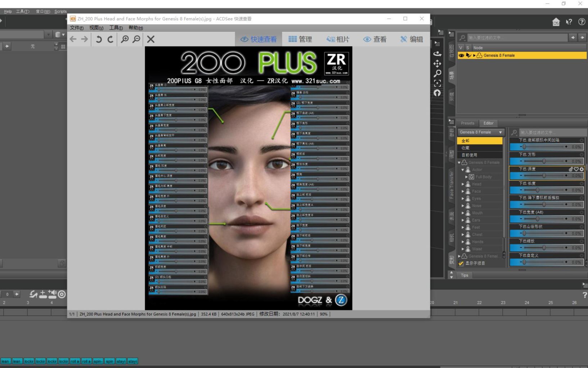Image resolution: width=588 pixels, height=368 pixels.
Task: Select the 目前使用 filter
Action: click(480, 155)
